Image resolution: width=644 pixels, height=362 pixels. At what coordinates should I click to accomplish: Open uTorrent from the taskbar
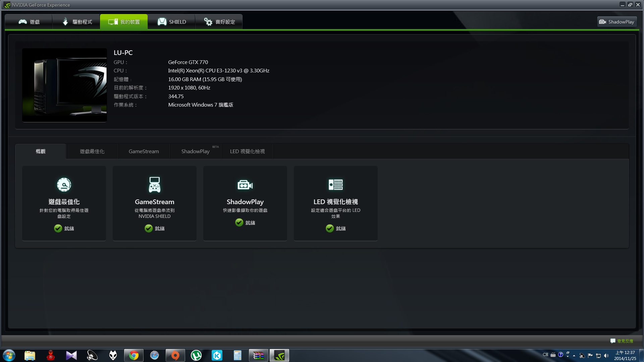click(196, 355)
